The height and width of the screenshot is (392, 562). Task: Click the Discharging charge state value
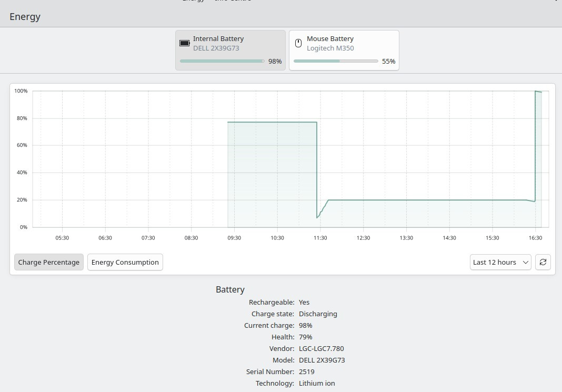tap(318, 314)
